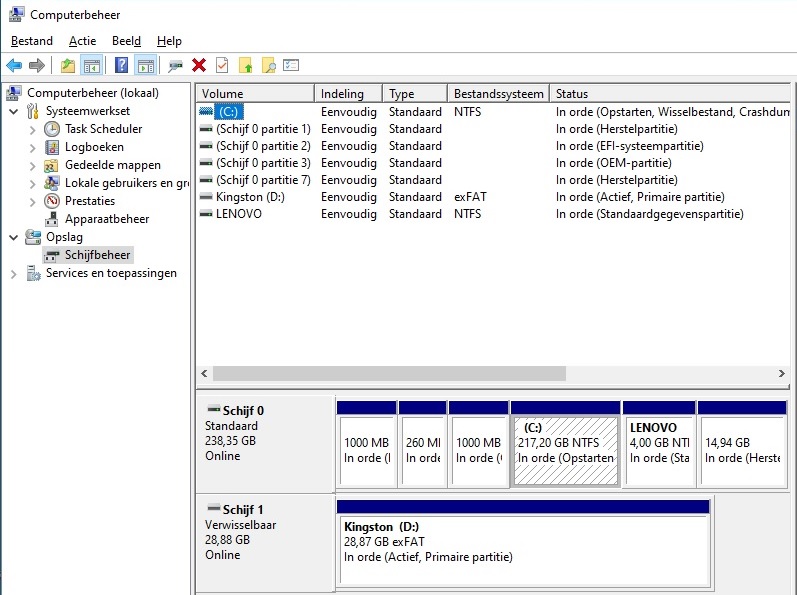
Task: Click the Properties checkmark page icon
Action: click(222, 66)
